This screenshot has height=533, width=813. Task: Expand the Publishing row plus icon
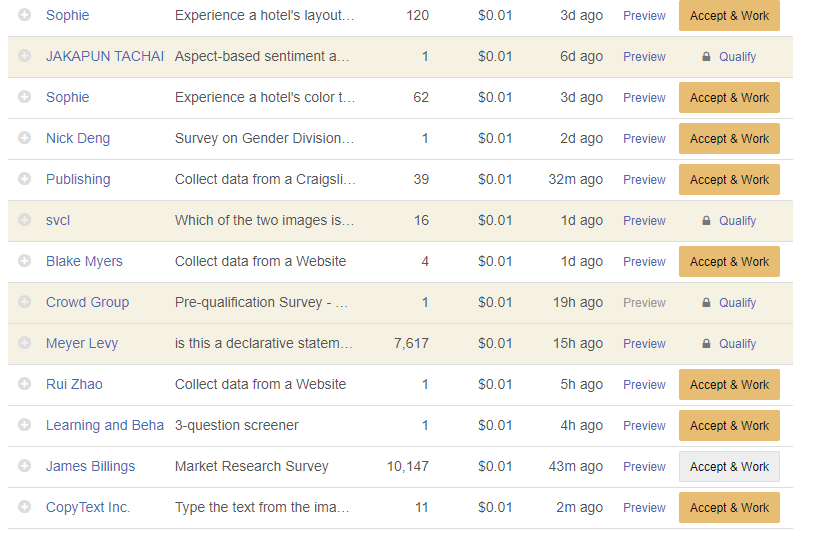tap(25, 179)
